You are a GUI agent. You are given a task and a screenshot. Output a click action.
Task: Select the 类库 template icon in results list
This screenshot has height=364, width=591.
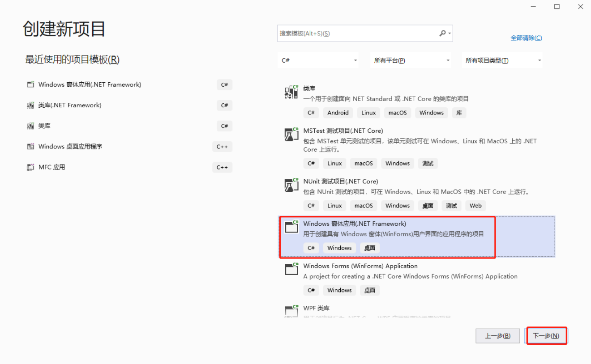[x=291, y=92]
